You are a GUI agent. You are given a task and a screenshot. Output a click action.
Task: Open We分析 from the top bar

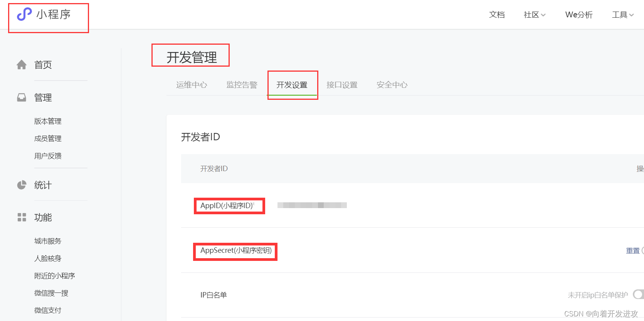point(578,15)
